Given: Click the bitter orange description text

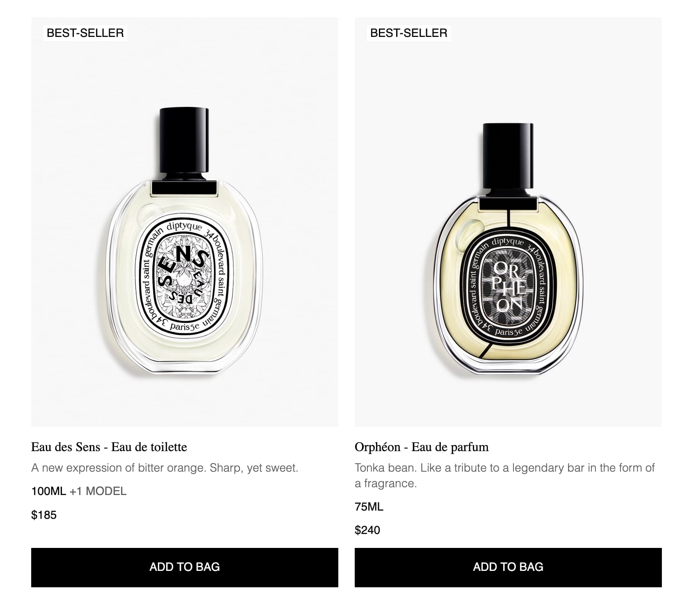Looking at the screenshot, I should (x=165, y=468).
